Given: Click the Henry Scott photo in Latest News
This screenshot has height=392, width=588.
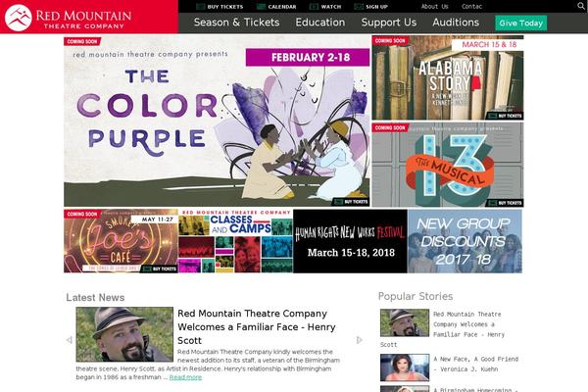Looking at the screenshot, I should click(124, 334).
